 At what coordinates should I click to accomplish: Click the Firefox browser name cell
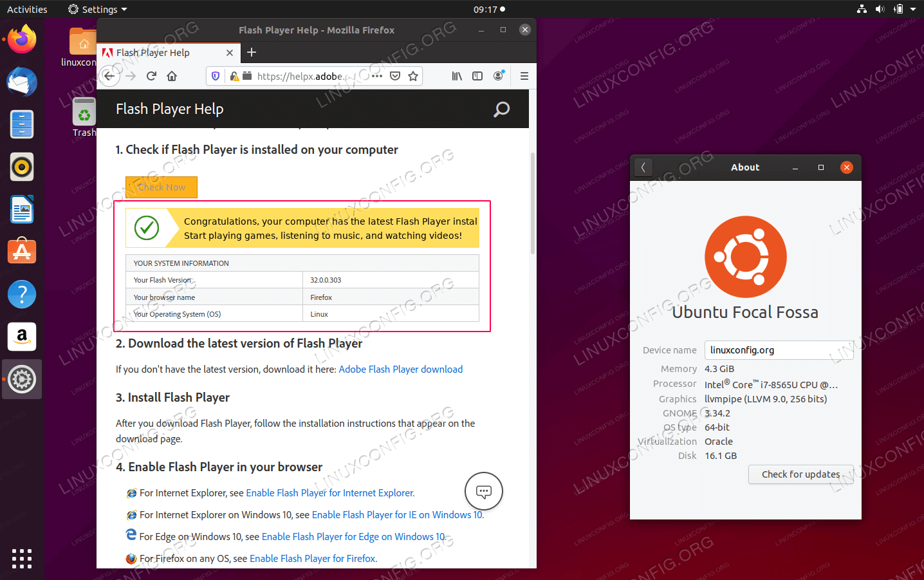coord(391,297)
